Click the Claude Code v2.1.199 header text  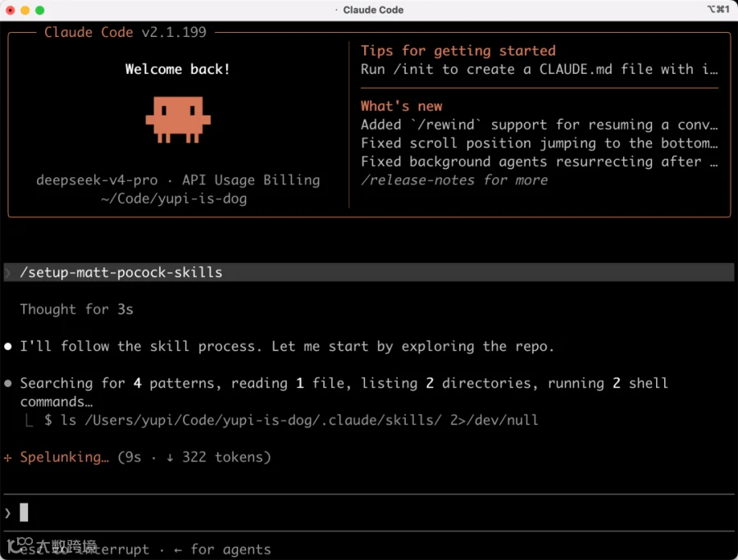tap(125, 32)
